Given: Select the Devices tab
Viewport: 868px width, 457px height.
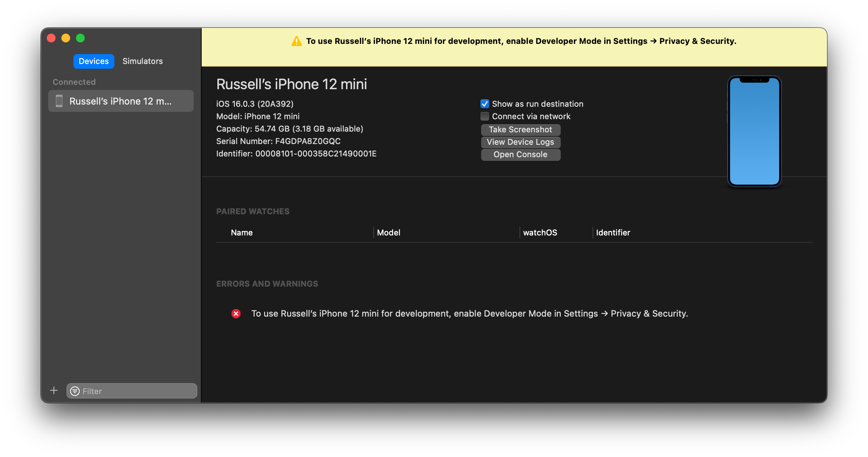Looking at the screenshot, I should 94,61.
